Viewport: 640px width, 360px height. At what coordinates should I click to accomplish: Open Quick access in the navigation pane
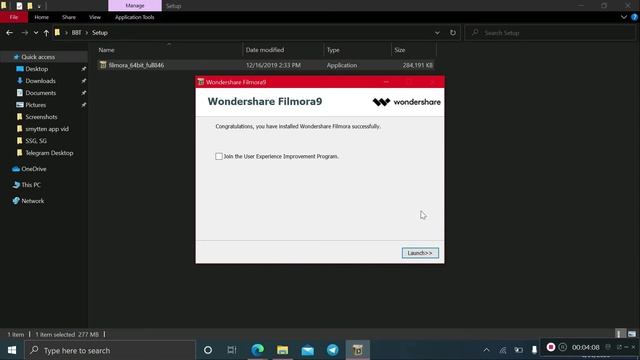38,57
